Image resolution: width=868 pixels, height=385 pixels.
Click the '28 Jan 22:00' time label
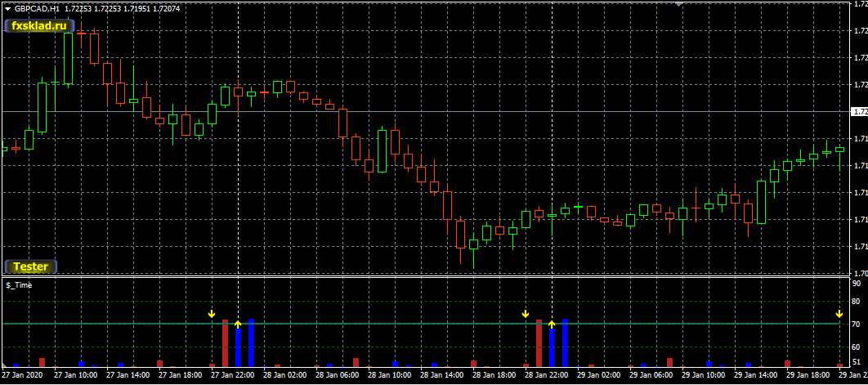coord(546,374)
